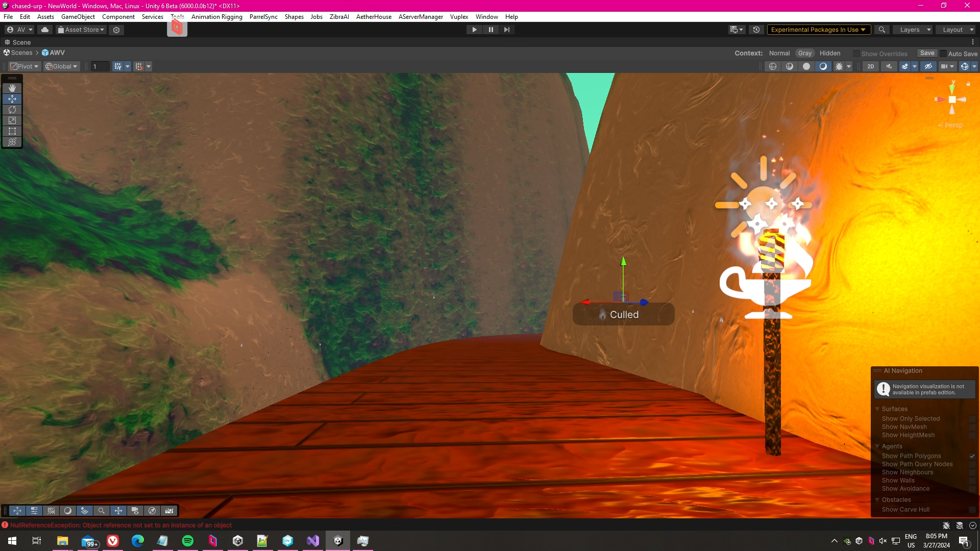This screenshot has width=980, height=551.
Task: Select the Scale tool
Action: coord(12,120)
